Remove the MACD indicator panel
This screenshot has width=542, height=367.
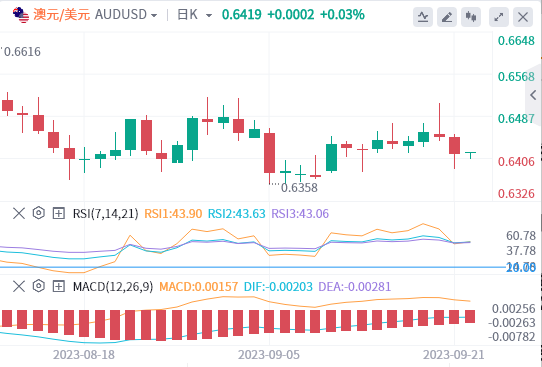pos(19,286)
